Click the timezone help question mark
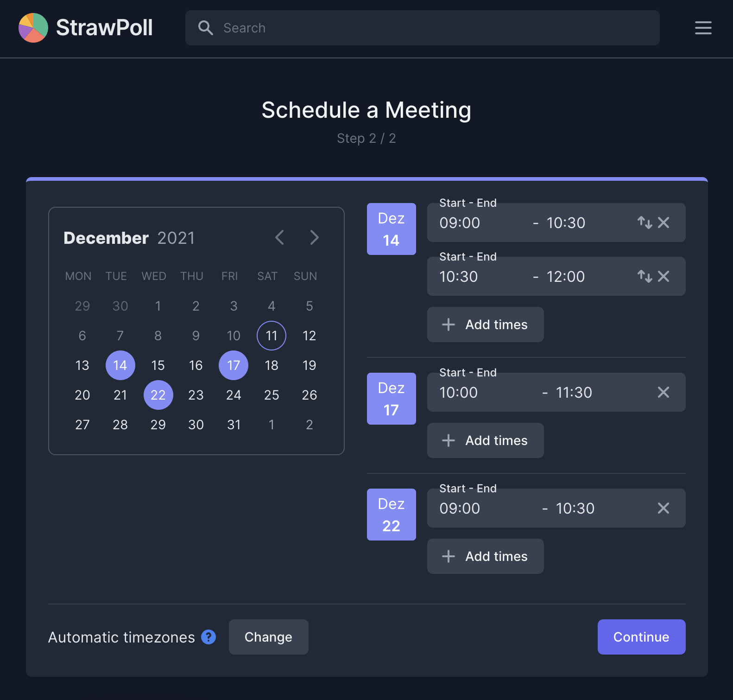Screen dimensions: 733x700 (x=209, y=637)
